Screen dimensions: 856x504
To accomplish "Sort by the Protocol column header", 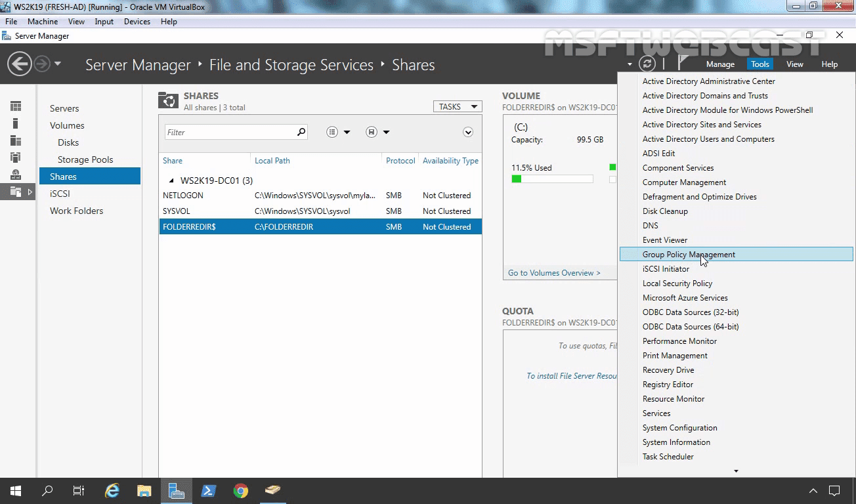I will (400, 161).
